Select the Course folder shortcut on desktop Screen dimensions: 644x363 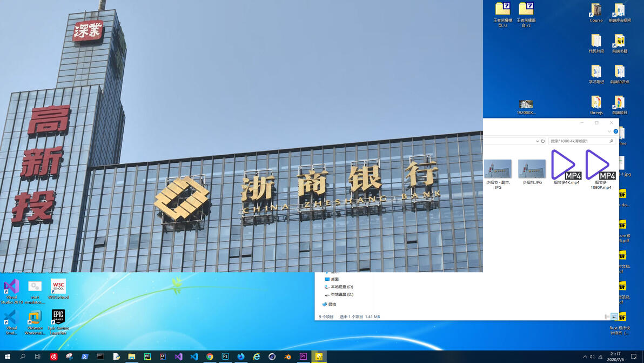pos(596,12)
